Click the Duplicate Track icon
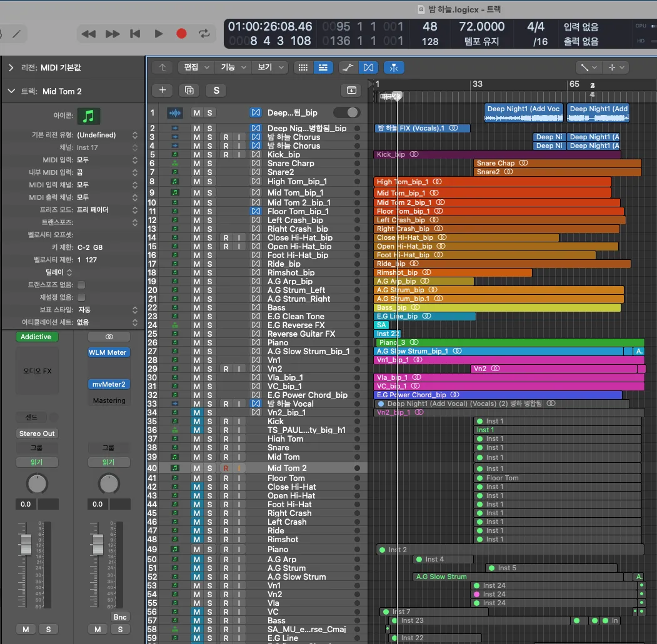Viewport: 657px width, 644px height. coord(189,90)
